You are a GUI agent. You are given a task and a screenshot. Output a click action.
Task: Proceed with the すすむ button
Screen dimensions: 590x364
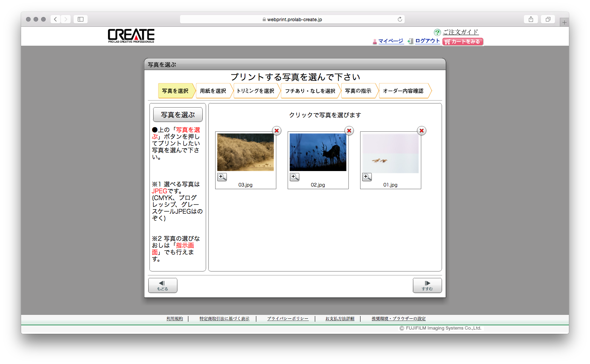(427, 285)
